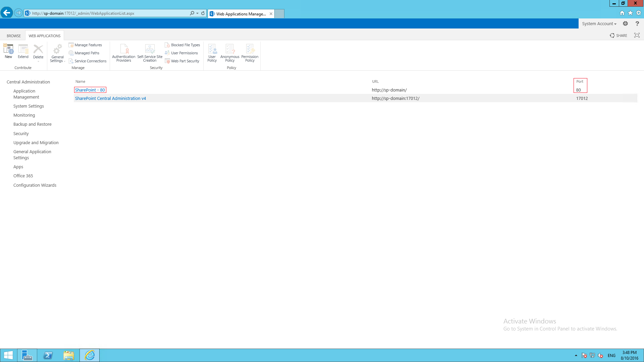Open Office 365 section

coord(23,176)
